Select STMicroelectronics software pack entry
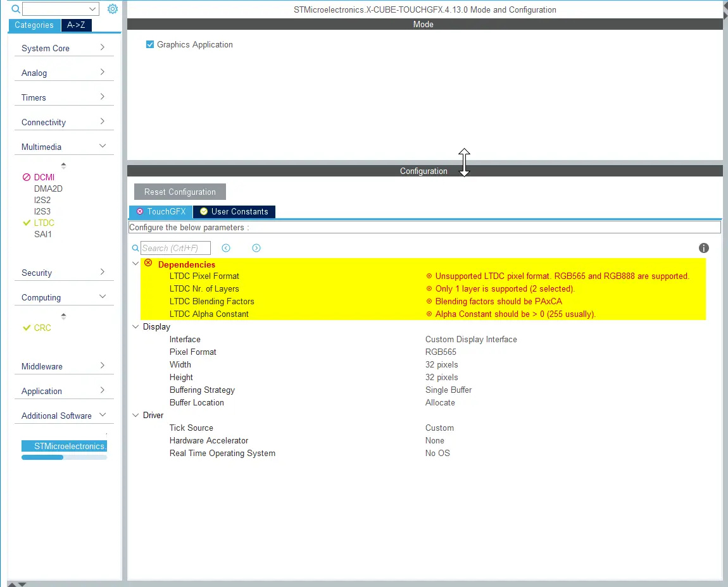 click(64, 446)
